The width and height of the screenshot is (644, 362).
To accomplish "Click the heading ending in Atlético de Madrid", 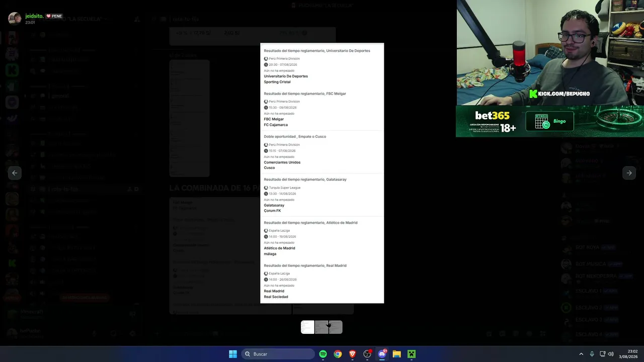I will pos(310,223).
